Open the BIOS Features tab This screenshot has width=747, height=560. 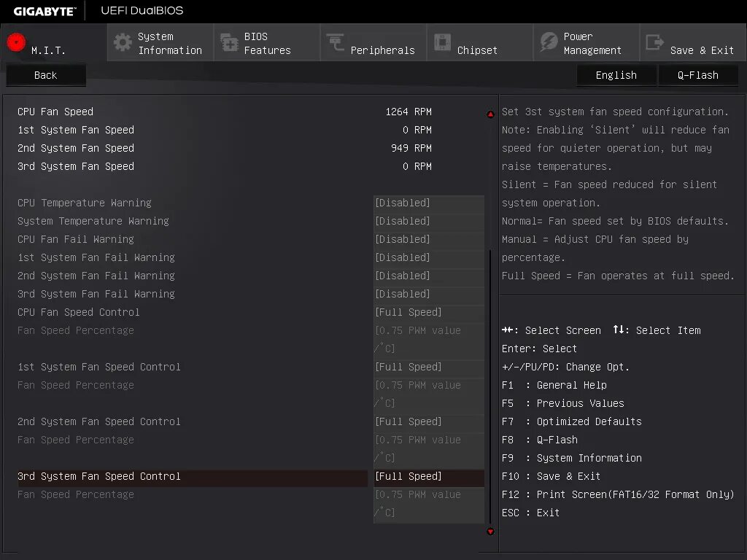click(x=267, y=43)
